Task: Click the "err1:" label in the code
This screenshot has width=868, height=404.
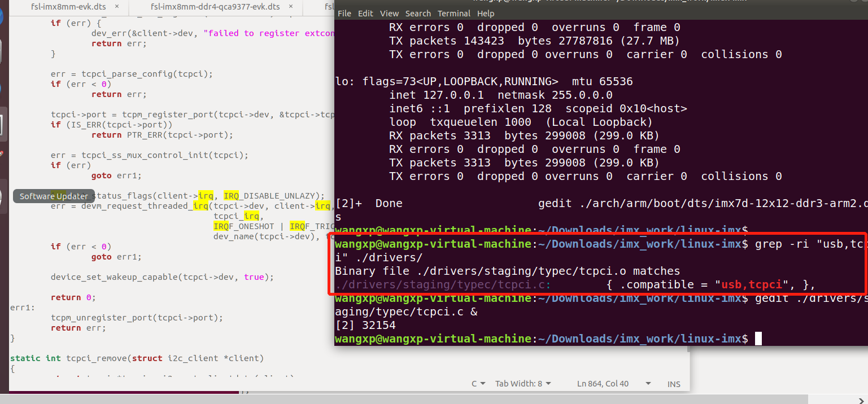Action: point(23,308)
